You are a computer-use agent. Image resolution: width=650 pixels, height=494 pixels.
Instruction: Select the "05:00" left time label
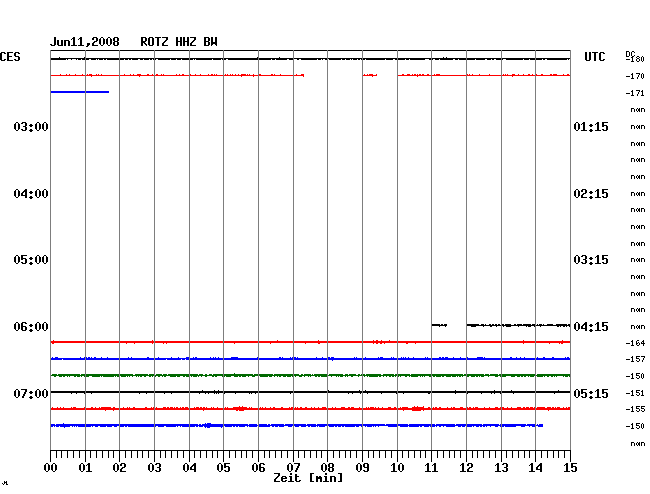(31, 260)
